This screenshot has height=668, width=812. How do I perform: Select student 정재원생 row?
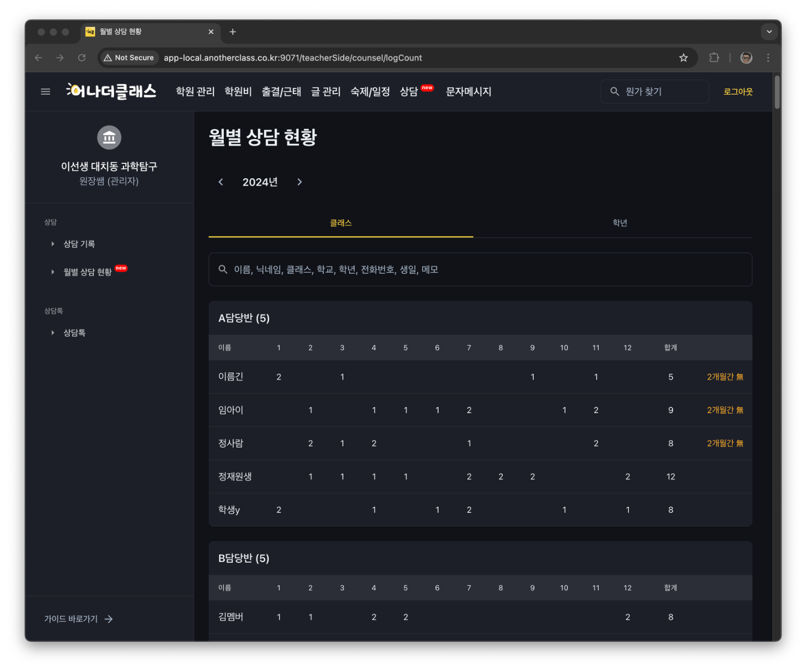pyautogui.click(x=480, y=476)
